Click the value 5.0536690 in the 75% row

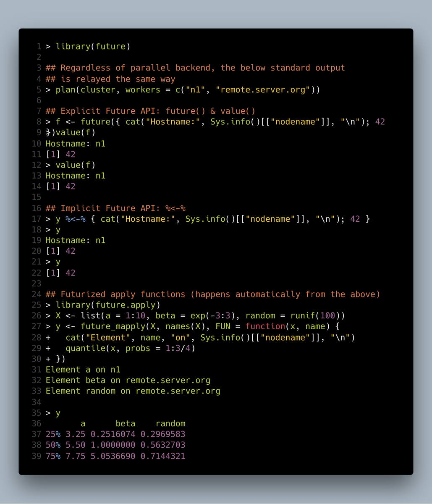click(113, 456)
